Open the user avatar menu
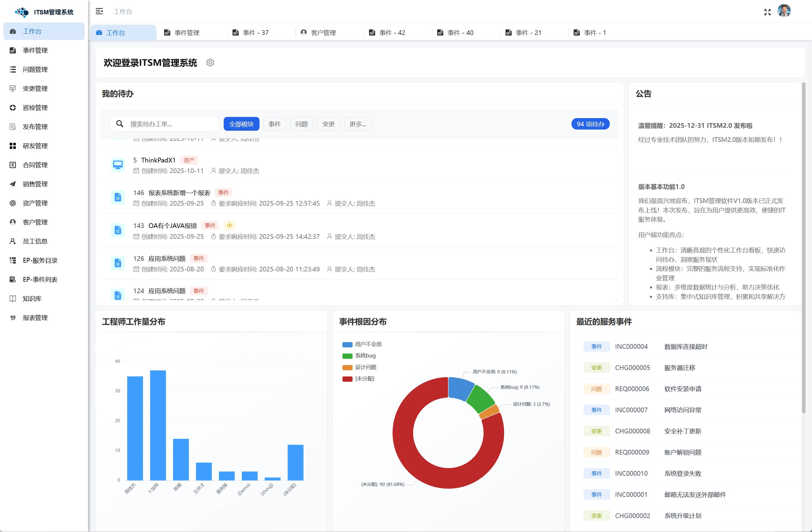The width and height of the screenshot is (812, 532). coord(784,11)
